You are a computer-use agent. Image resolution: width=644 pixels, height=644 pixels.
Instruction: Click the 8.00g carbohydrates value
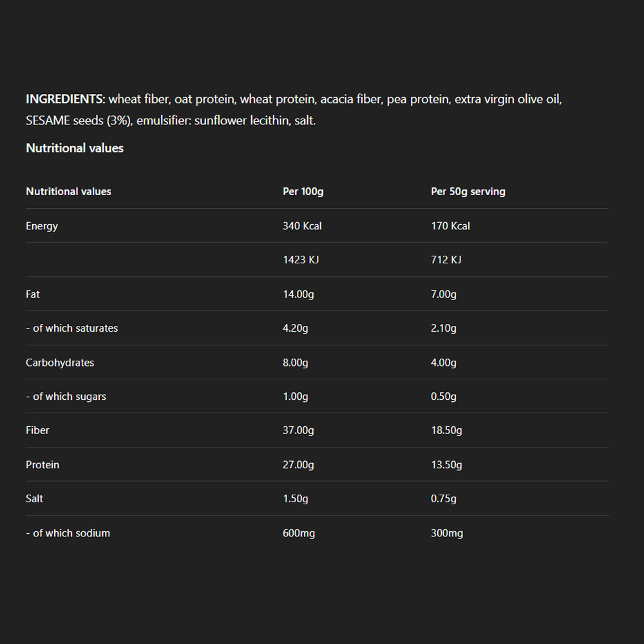(x=296, y=363)
